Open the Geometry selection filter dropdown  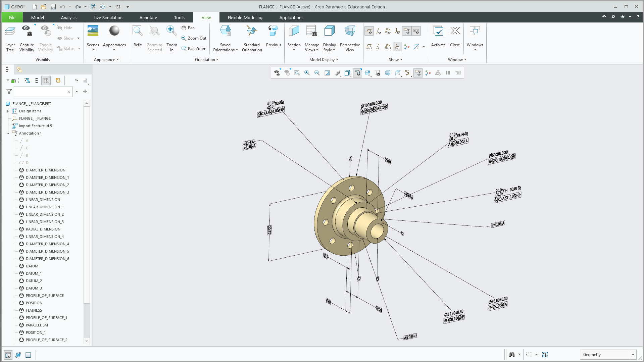pyautogui.click(x=633, y=355)
